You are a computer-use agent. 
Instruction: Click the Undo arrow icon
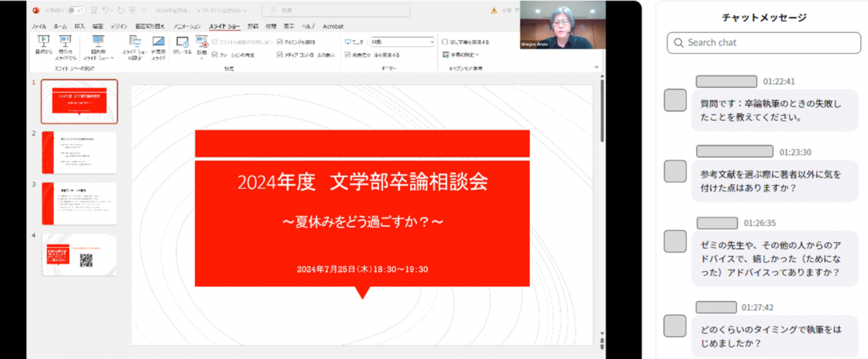coord(106,10)
